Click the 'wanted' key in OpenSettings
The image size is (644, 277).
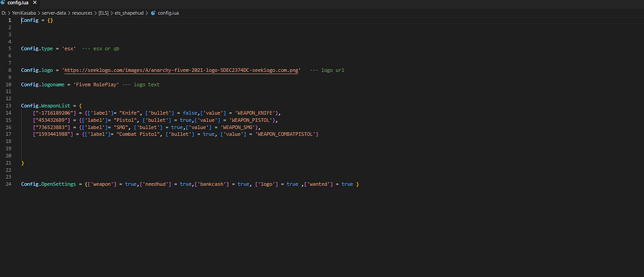click(320, 184)
